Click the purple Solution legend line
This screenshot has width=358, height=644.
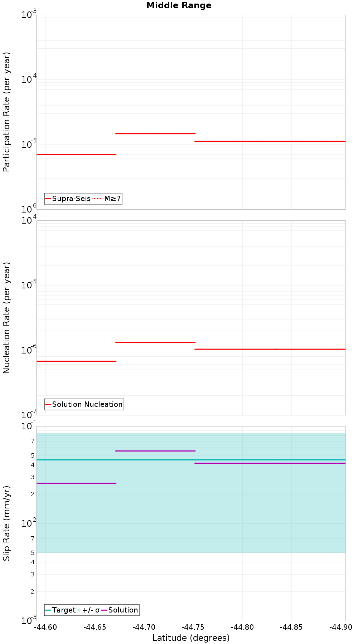pos(104,610)
